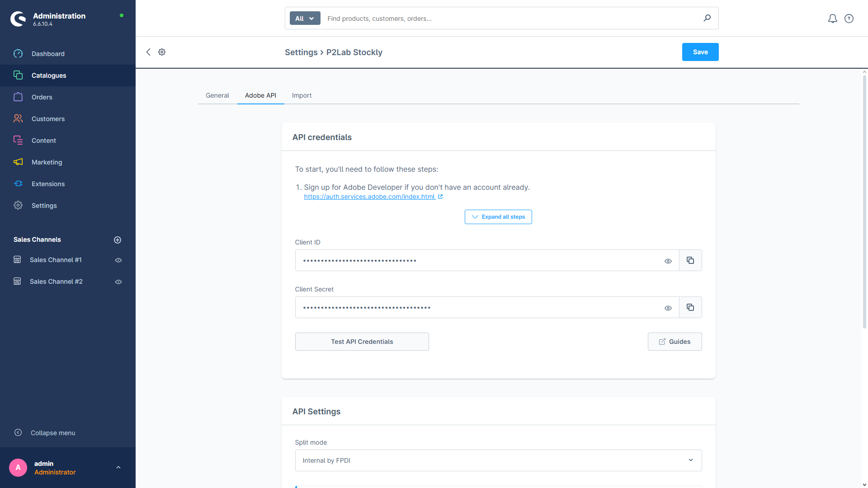The image size is (868, 488).
Task: Click the Catalogues sidebar icon
Action: [x=18, y=75]
